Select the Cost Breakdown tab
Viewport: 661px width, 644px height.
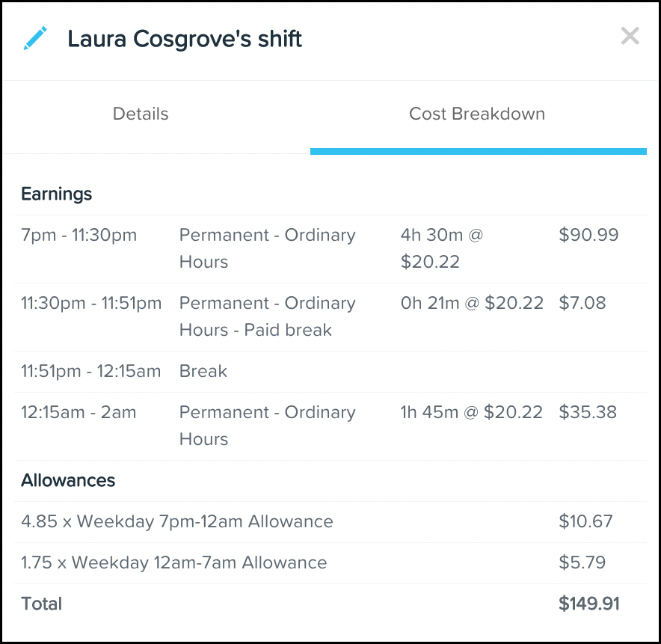point(477,114)
